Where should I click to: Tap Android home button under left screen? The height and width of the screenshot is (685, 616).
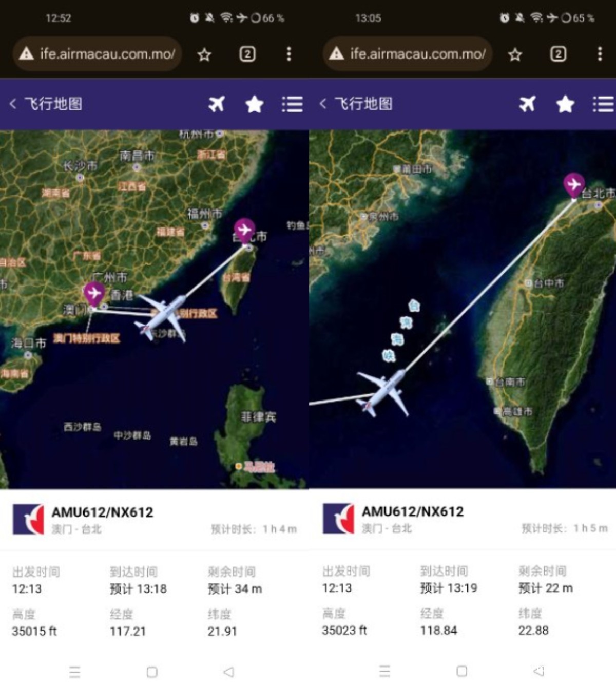click(x=152, y=672)
